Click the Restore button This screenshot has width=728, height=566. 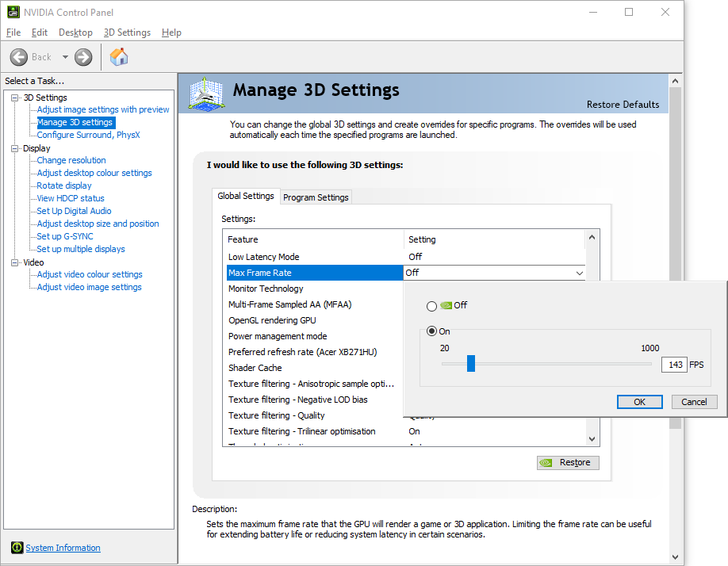click(x=568, y=462)
